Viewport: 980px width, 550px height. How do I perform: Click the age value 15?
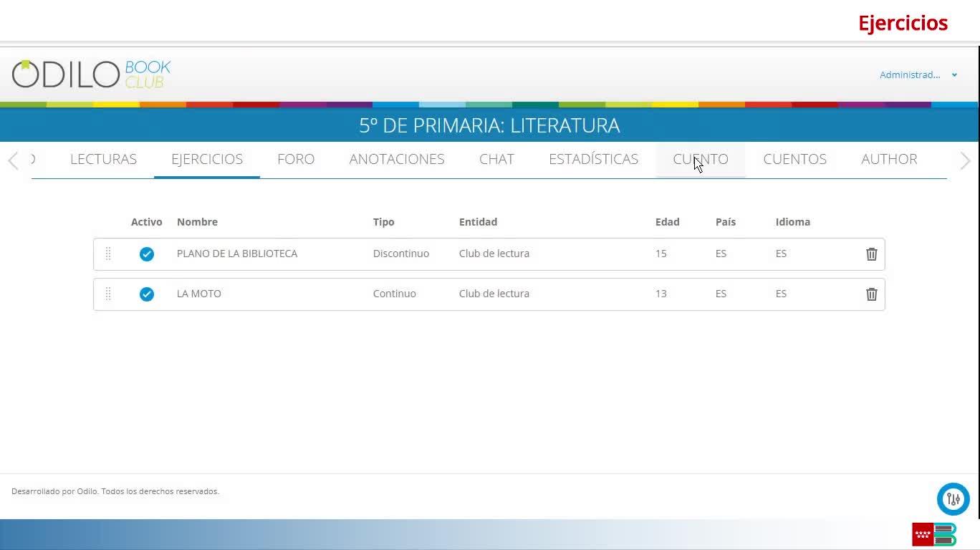[x=660, y=254]
